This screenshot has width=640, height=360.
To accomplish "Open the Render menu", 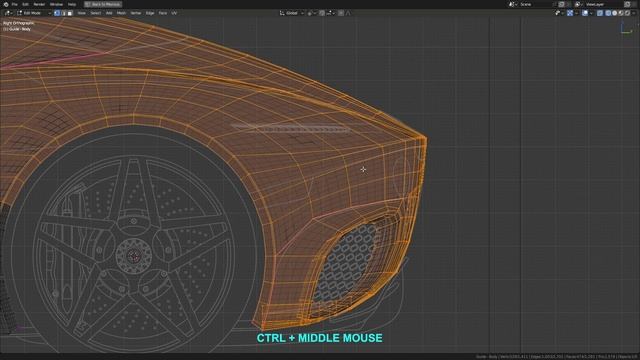I will (39, 4).
